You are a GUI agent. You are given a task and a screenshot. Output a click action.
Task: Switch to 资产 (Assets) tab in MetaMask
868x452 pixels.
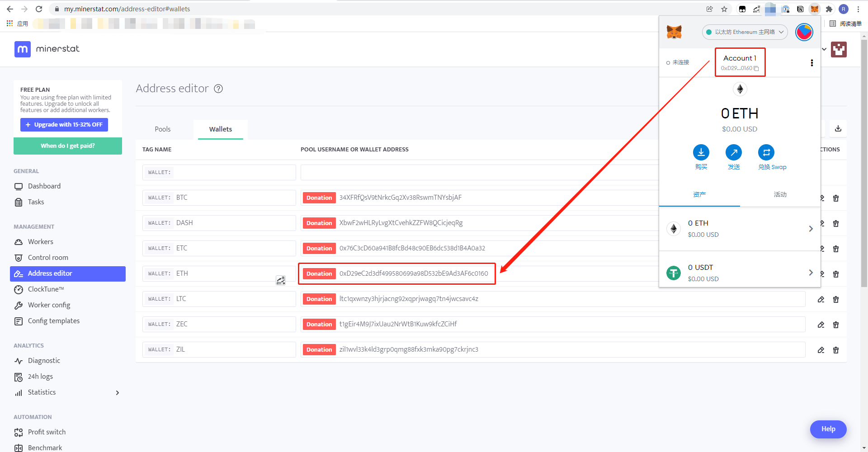699,194
